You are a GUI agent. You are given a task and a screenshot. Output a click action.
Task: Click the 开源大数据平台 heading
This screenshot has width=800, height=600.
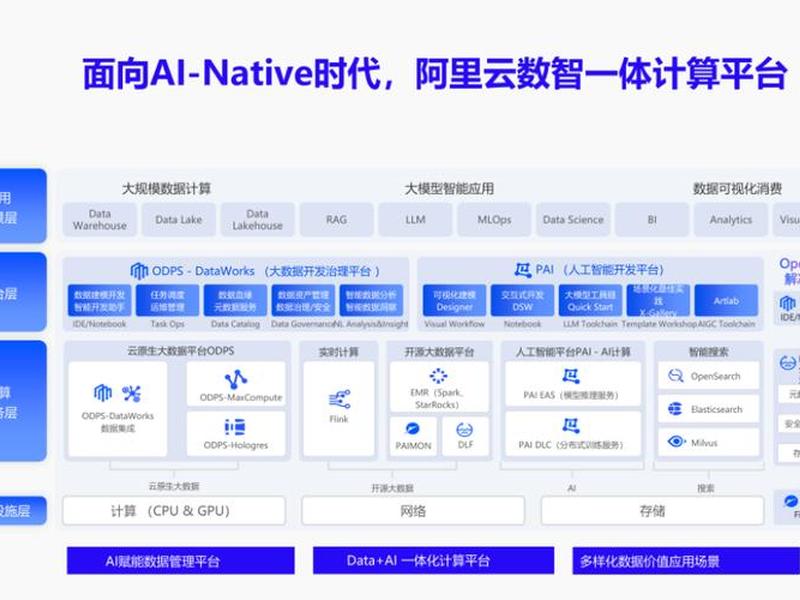(439, 352)
